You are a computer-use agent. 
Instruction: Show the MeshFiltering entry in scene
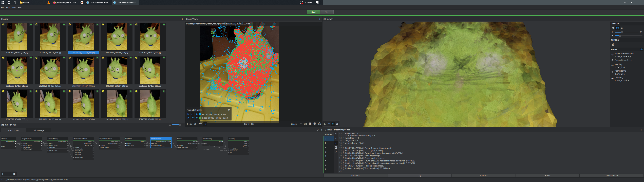tap(613, 72)
